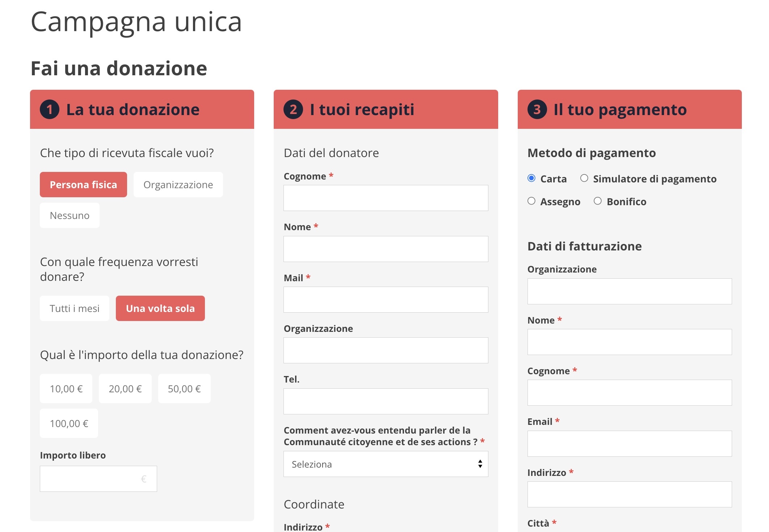Choose the 20,00 € donation amount
This screenshot has height=532, width=769.
tap(125, 388)
